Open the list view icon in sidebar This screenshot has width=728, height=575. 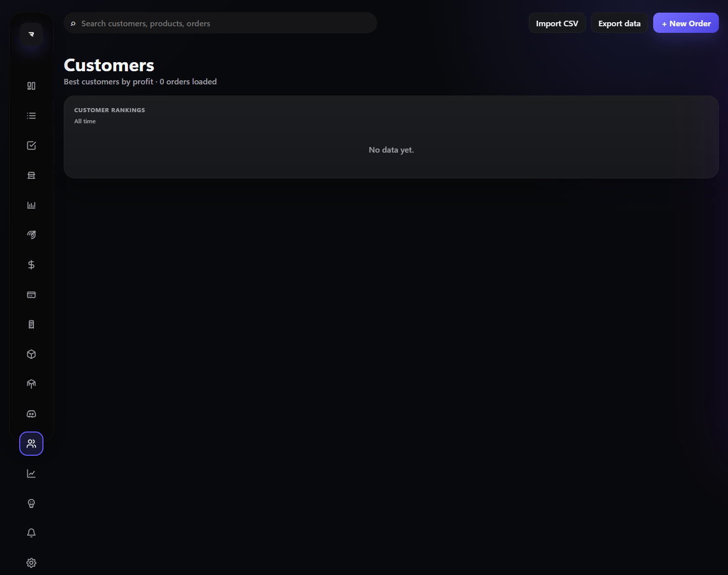pos(31,116)
